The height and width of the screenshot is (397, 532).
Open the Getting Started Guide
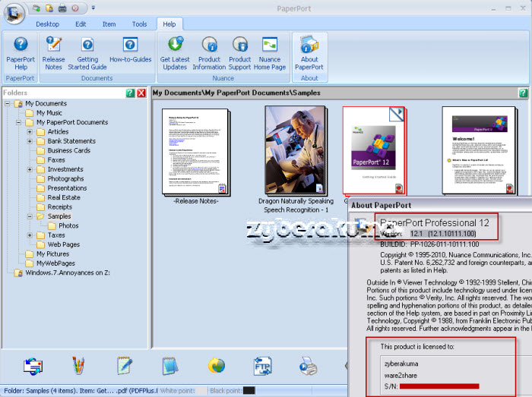[87, 53]
